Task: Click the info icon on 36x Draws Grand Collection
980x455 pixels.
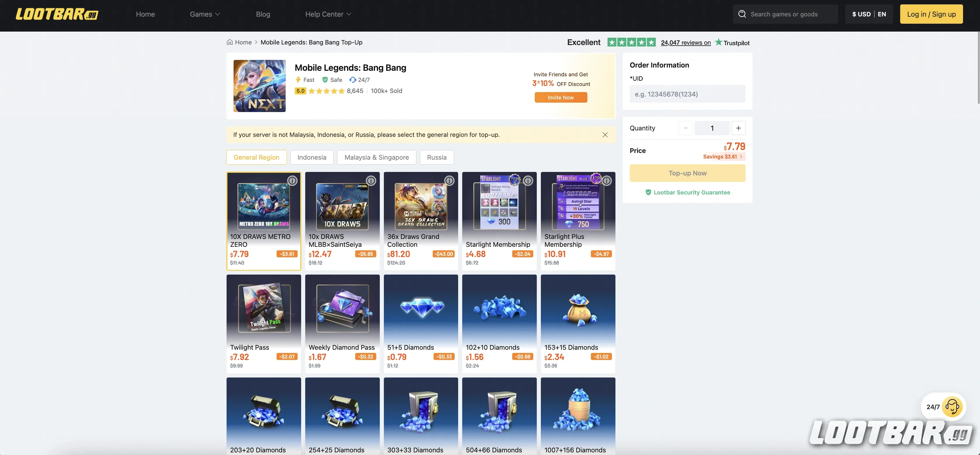Action: click(449, 181)
